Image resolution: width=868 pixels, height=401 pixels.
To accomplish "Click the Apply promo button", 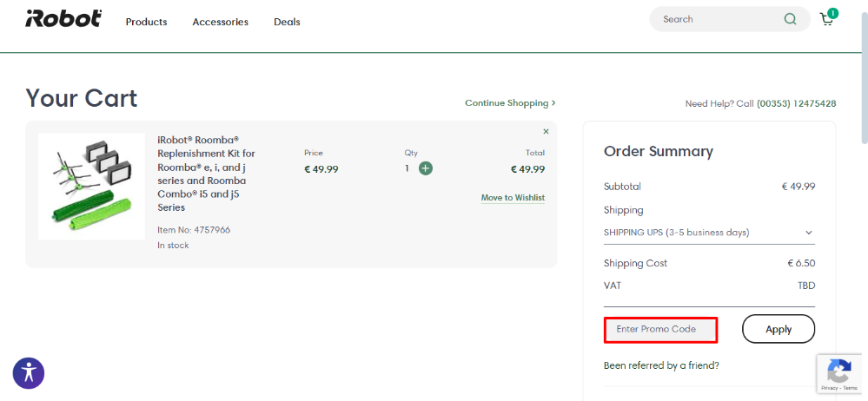I will coord(779,329).
